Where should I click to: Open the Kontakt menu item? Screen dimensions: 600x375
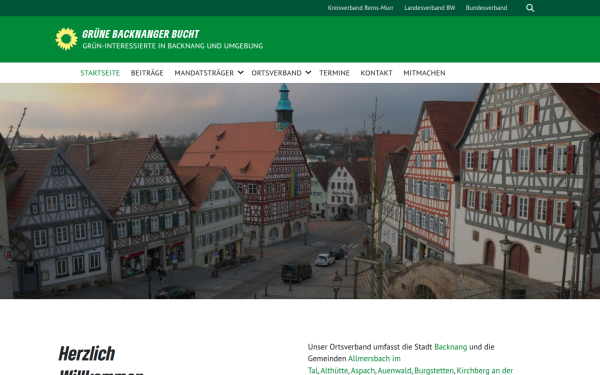click(376, 73)
